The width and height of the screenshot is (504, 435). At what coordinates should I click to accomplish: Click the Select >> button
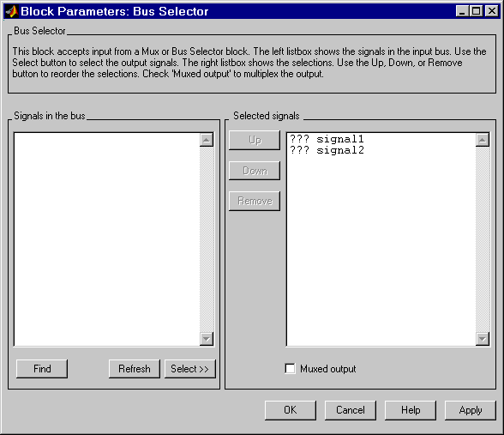pyautogui.click(x=190, y=369)
